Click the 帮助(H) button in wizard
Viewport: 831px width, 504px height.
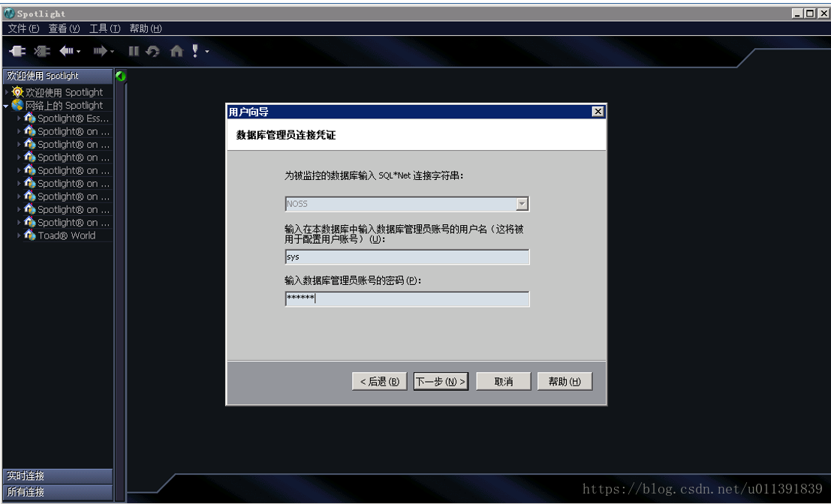pyautogui.click(x=565, y=381)
